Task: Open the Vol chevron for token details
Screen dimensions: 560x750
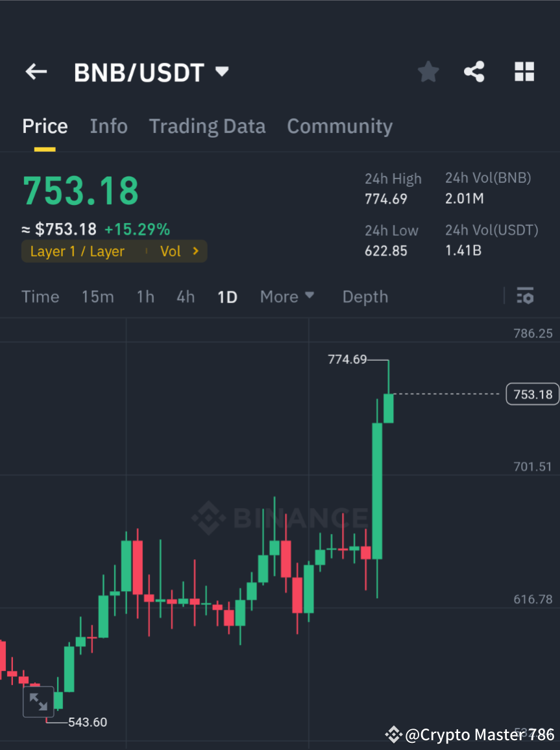Action: coord(179,251)
